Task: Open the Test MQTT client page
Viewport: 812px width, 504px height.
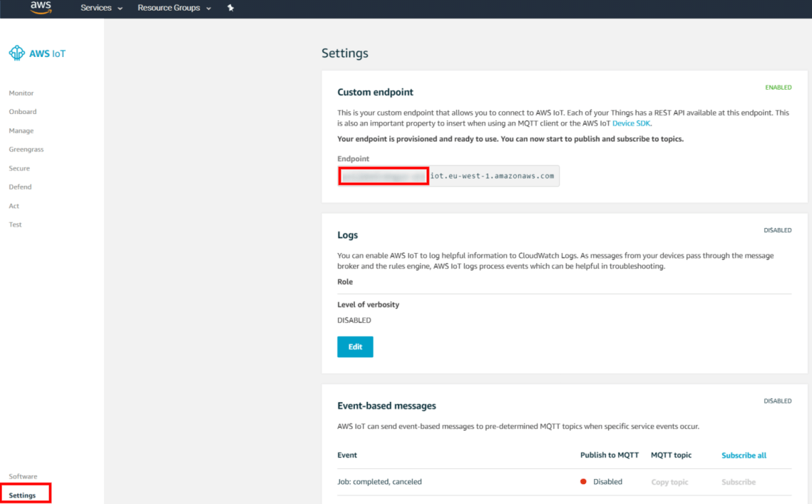Action: pos(16,225)
